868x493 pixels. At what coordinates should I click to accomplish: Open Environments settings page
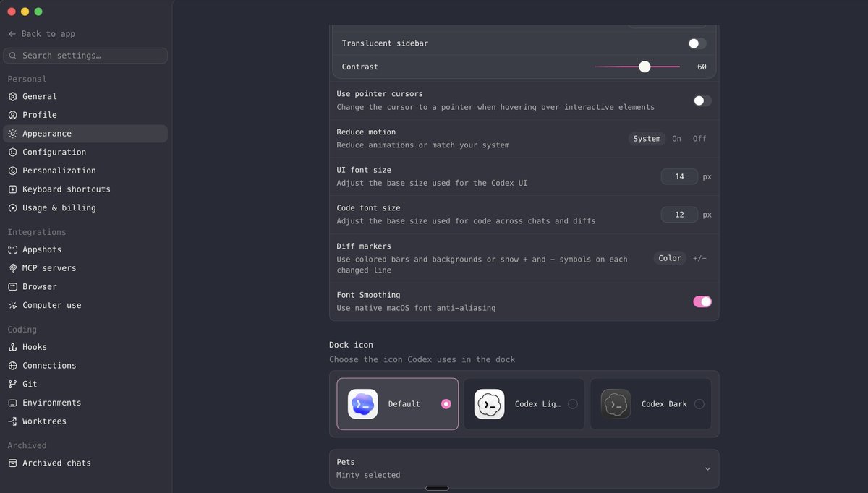(x=85, y=403)
